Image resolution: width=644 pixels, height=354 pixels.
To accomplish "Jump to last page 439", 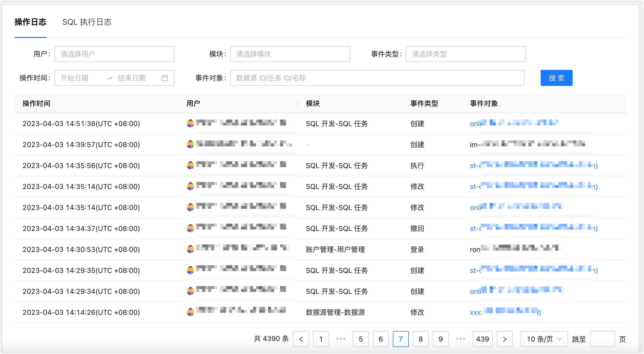I will click(x=482, y=339).
